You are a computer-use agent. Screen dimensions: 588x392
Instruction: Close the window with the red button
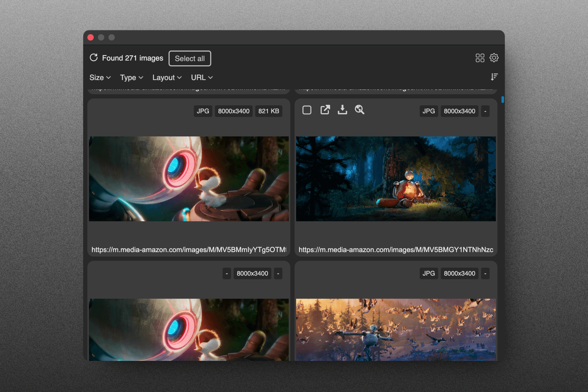click(91, 37)
